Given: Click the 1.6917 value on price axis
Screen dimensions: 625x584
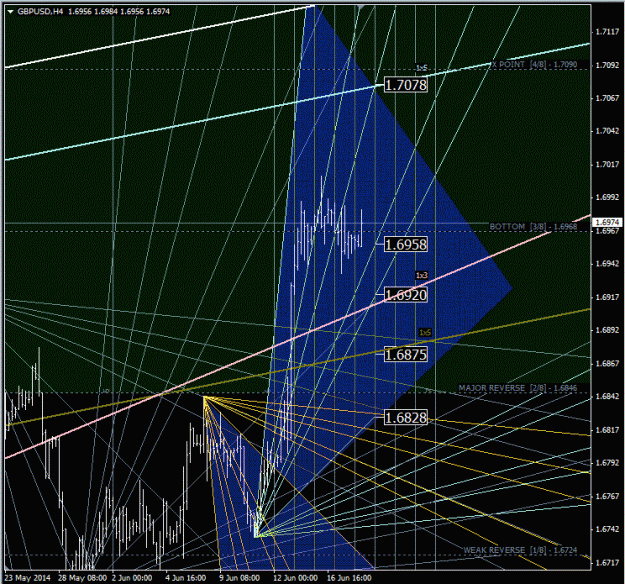Looking at the screenshot, I should click(607, 297).
